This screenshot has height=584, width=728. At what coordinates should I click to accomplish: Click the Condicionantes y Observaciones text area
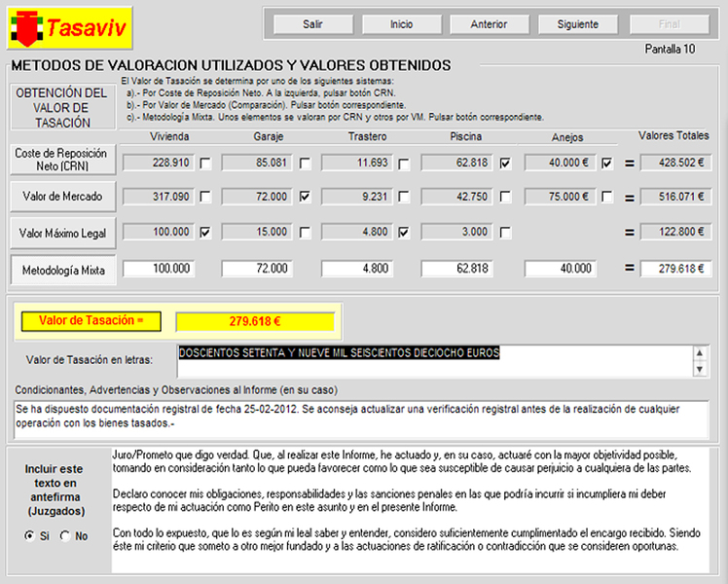pos(361,420)
